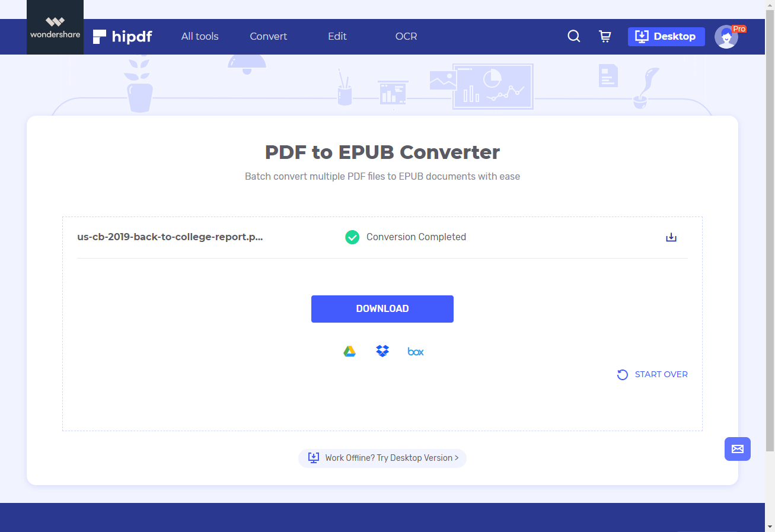Screen dimensions: 775x532
Task: Open the Edit menu
Action: (337, 36)
